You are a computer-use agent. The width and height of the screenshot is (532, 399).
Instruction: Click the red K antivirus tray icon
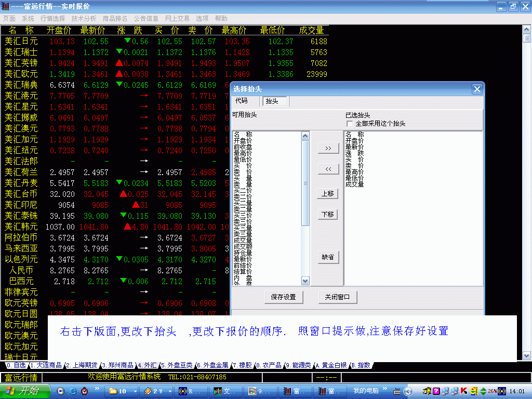click(464, 391)
